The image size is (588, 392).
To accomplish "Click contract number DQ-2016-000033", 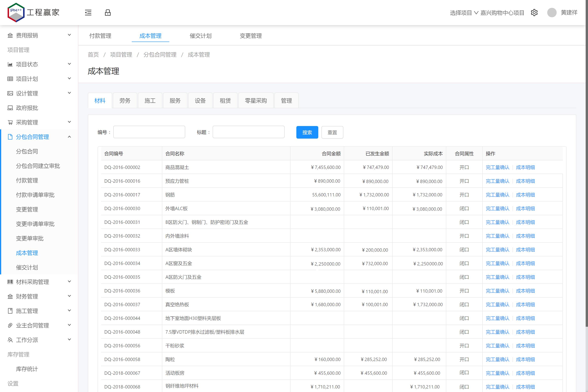I will point(122,250).
